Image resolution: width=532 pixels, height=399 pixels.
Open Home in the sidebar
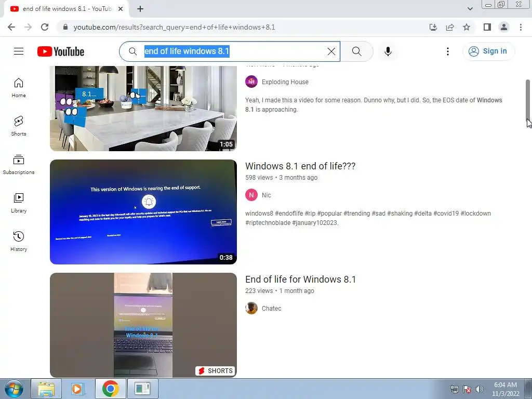tap(19, 88)
